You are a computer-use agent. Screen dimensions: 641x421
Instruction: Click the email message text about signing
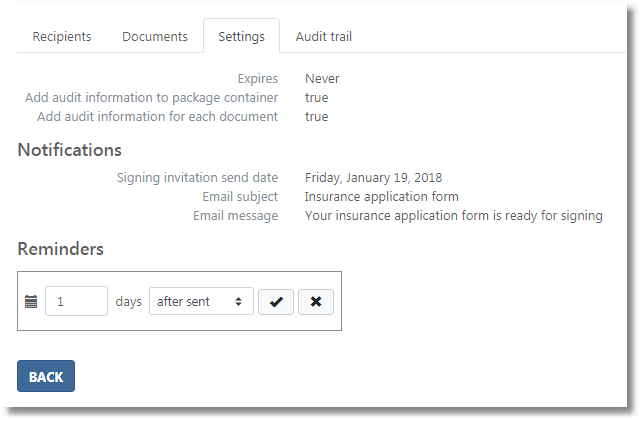pyautogui.click(x=453, y=216)
